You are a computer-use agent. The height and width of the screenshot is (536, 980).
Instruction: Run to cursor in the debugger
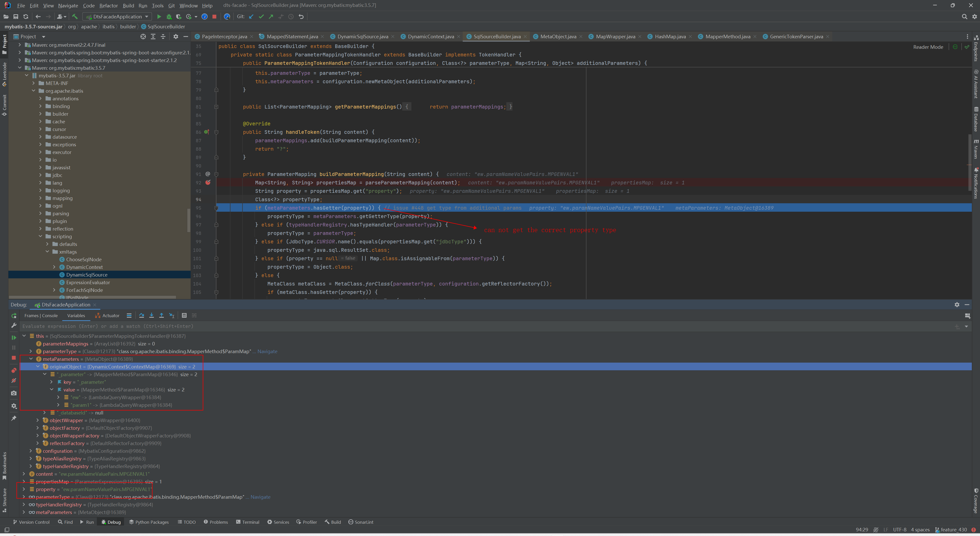click(171, 316)
